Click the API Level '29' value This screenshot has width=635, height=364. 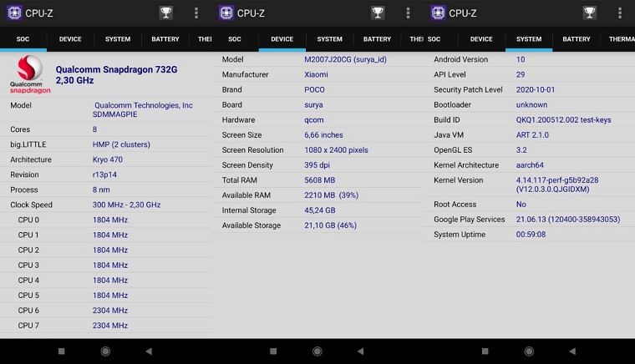coord(521,74)
